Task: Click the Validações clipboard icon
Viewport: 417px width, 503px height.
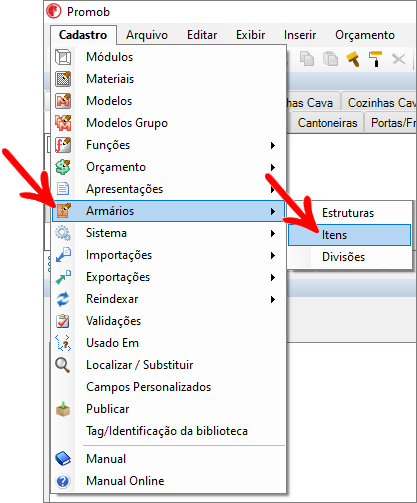Action: [x=63, y=321]
